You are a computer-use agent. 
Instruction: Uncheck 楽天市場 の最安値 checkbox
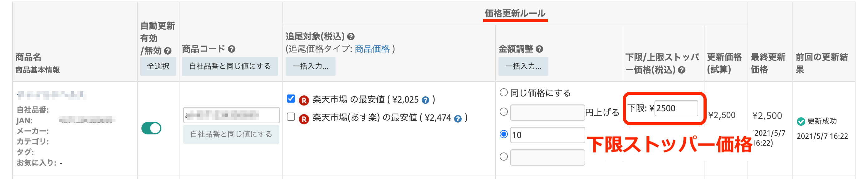coord(291,99)
